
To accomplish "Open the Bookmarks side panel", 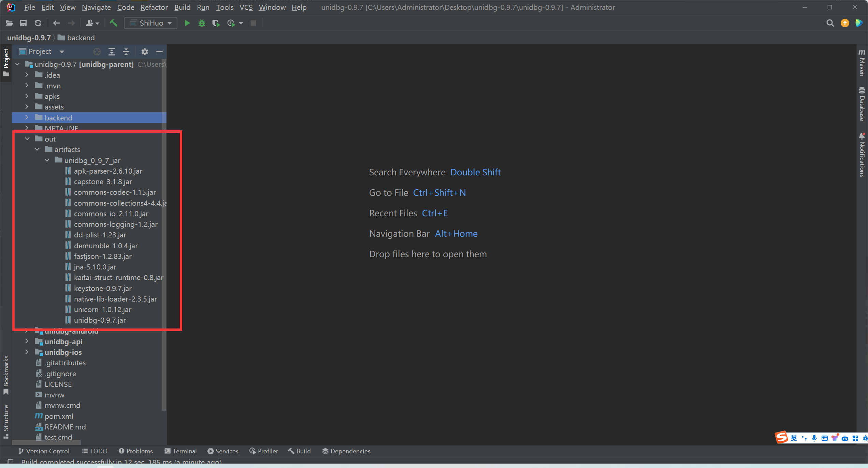I will tap(6, 375).
